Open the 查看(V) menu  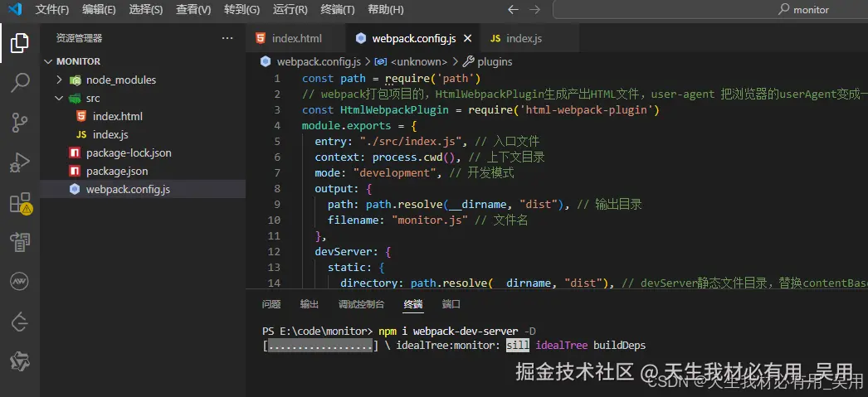193,9
